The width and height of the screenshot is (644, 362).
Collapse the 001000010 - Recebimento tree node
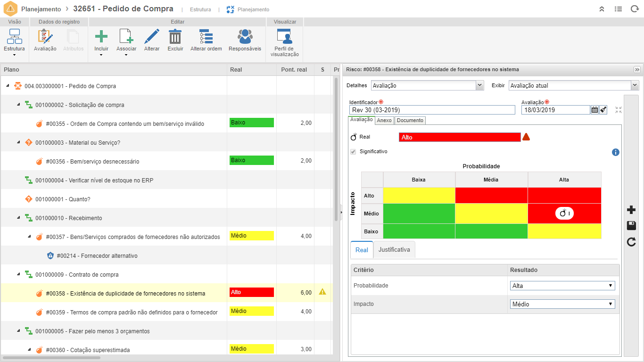(18, 218)
